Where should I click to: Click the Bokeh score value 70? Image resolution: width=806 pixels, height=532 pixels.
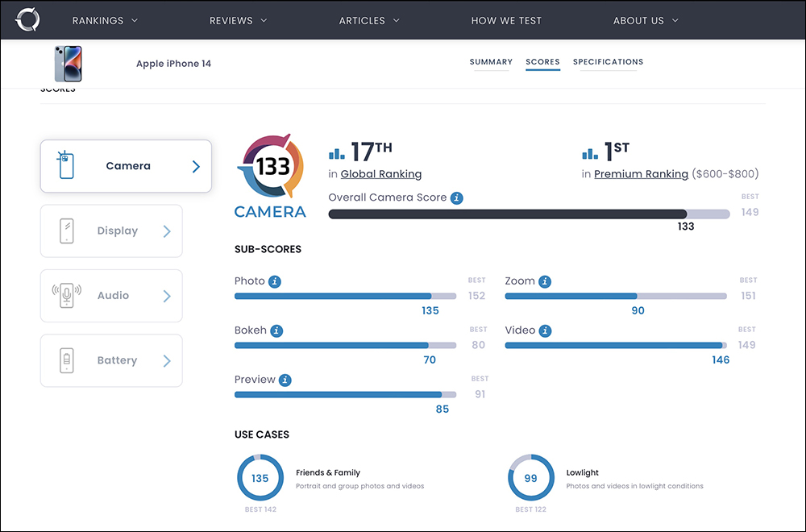(430, 360)
